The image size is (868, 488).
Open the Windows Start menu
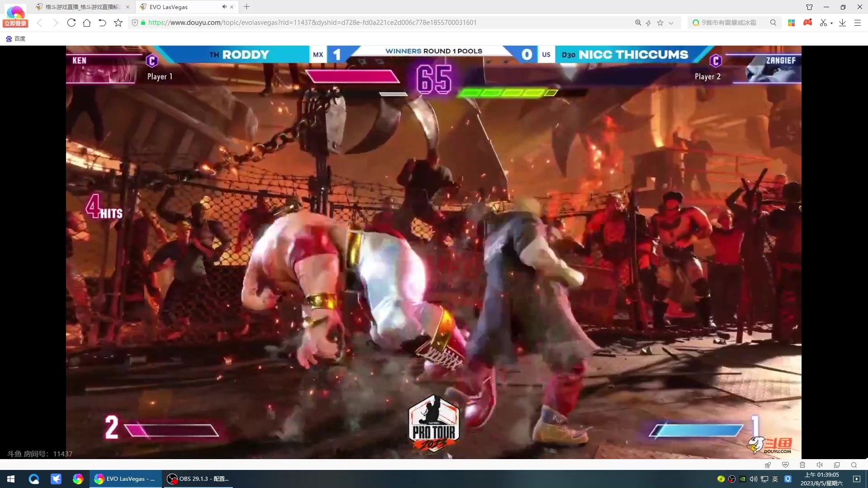click(11, 479)
